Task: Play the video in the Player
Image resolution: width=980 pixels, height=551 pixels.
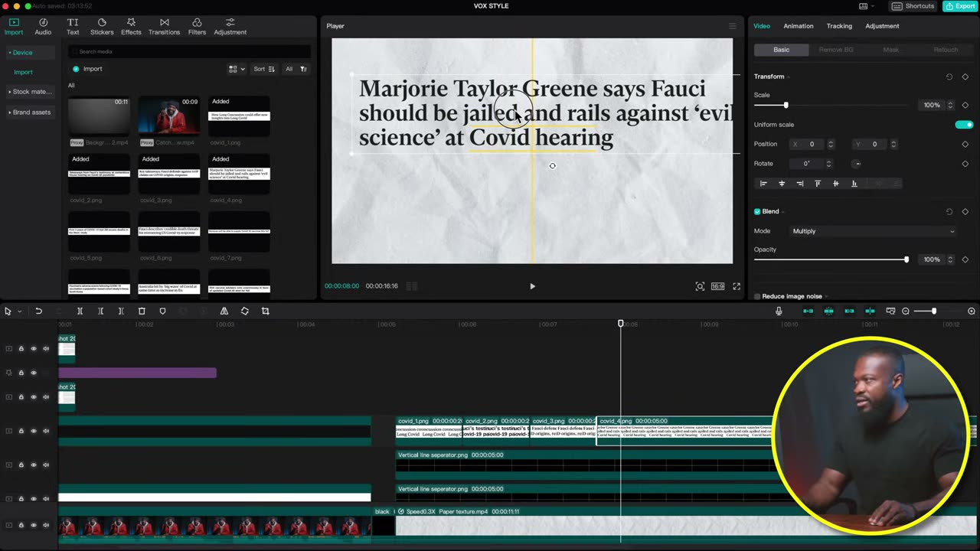Action: (x=533, y=286)
